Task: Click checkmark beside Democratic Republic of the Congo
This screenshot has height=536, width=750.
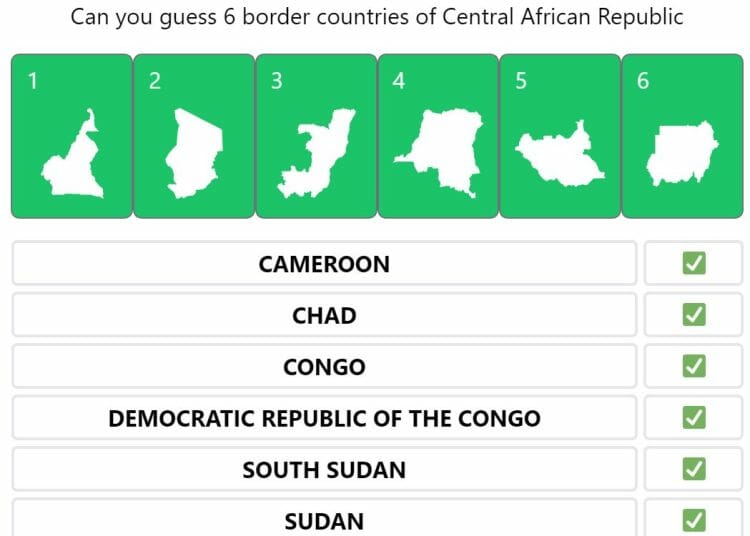Action: point(694,417)
